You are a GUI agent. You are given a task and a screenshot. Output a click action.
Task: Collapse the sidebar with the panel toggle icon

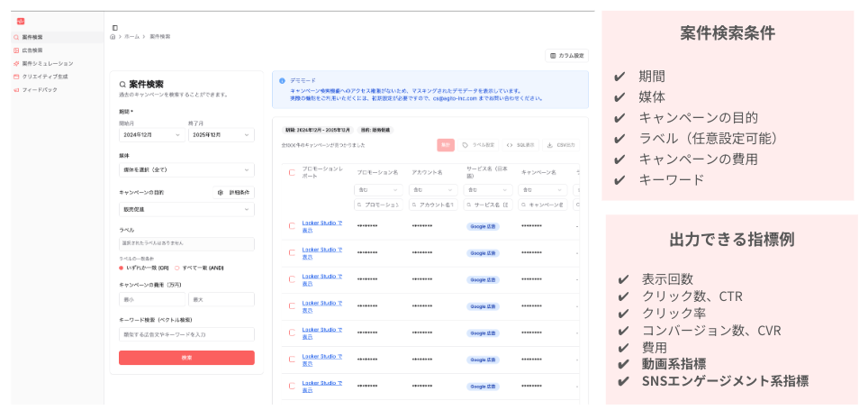114,27
